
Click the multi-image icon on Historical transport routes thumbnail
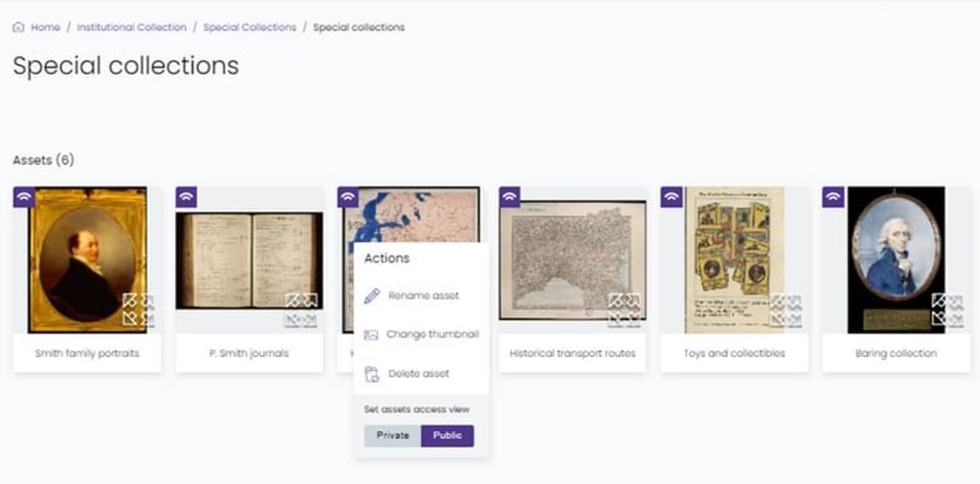tap(625, 310)
